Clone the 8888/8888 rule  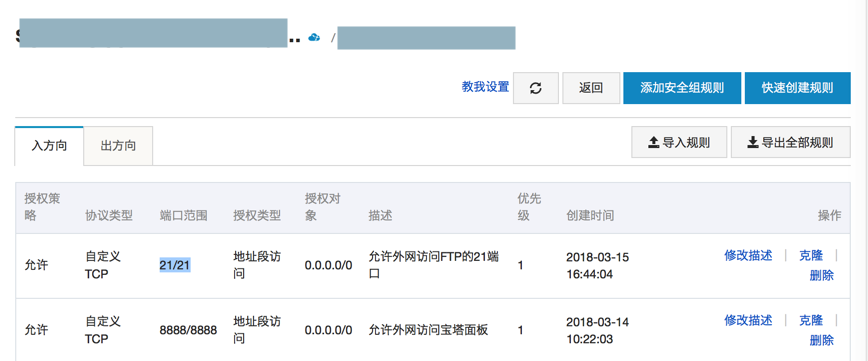811,320
